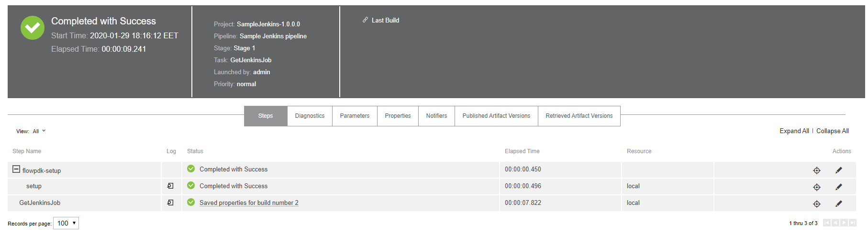Screen dimensions: 868x237
Task: Select the setup step row name
Action: [x=34, y=186]
